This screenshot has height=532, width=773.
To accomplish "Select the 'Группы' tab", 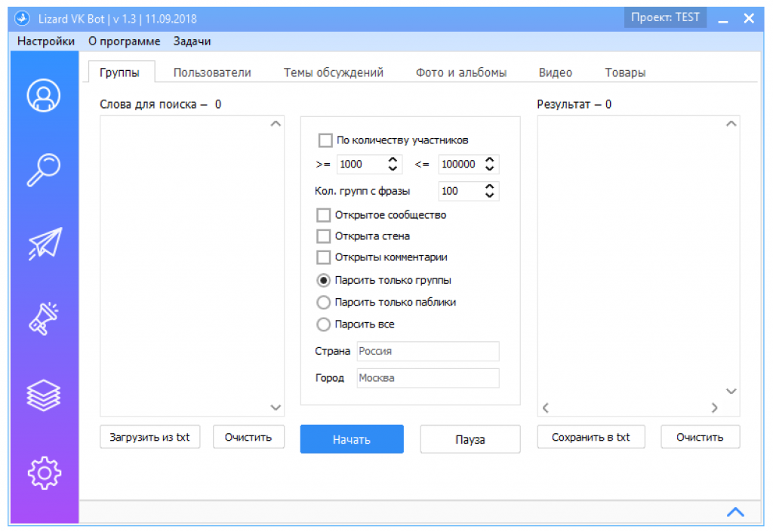I will [x=120, y=73].
